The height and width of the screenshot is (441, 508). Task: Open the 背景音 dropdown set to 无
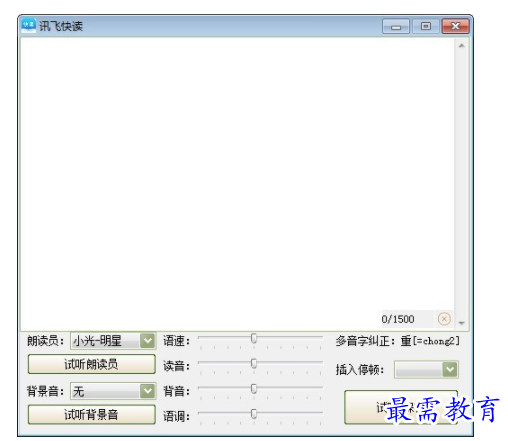tap(113, 391)
